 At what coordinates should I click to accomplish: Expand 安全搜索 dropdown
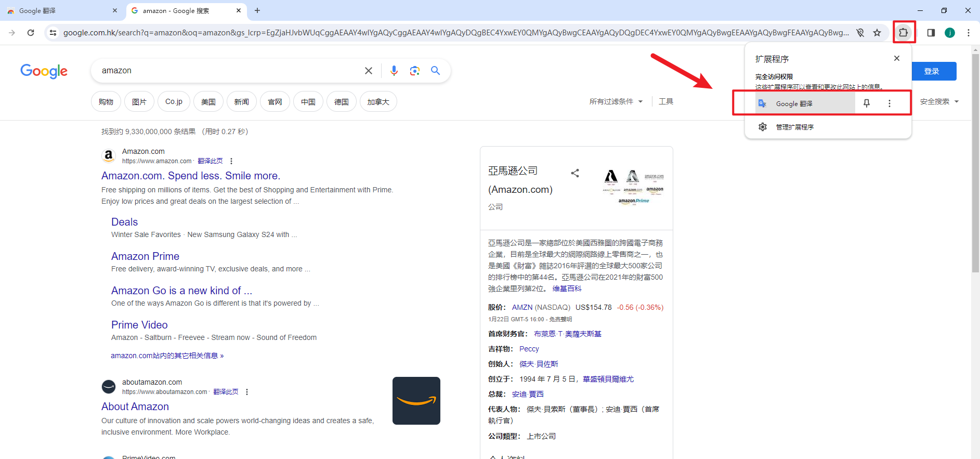coord(939,101)
